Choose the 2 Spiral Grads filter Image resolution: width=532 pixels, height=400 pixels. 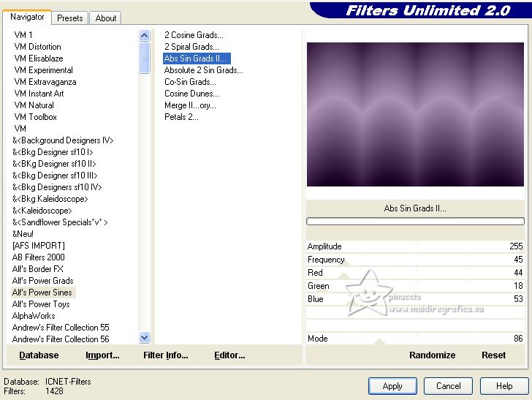coord(191,47)
